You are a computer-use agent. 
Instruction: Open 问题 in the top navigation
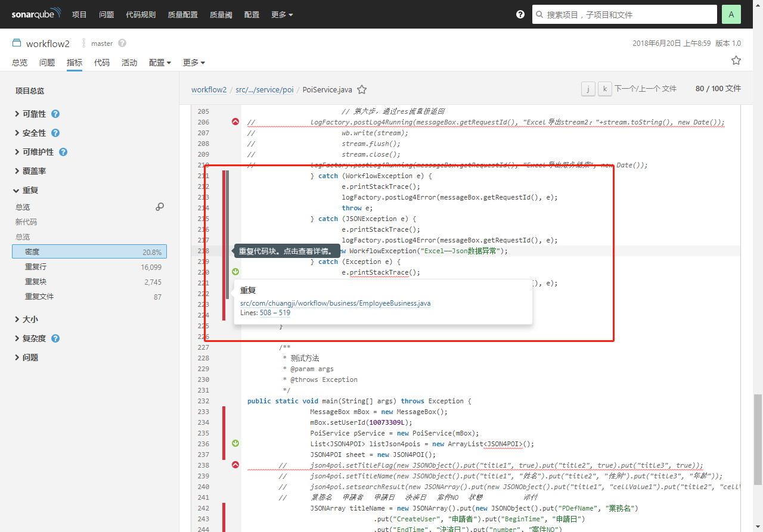(x=107, y=14)
